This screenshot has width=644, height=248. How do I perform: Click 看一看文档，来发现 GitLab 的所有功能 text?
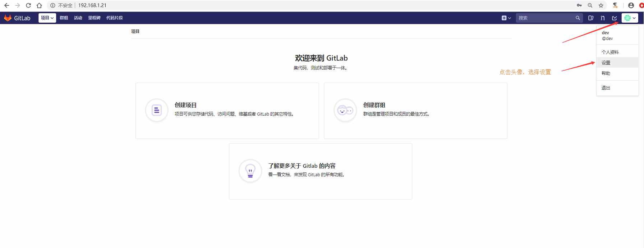pos(307,175)
